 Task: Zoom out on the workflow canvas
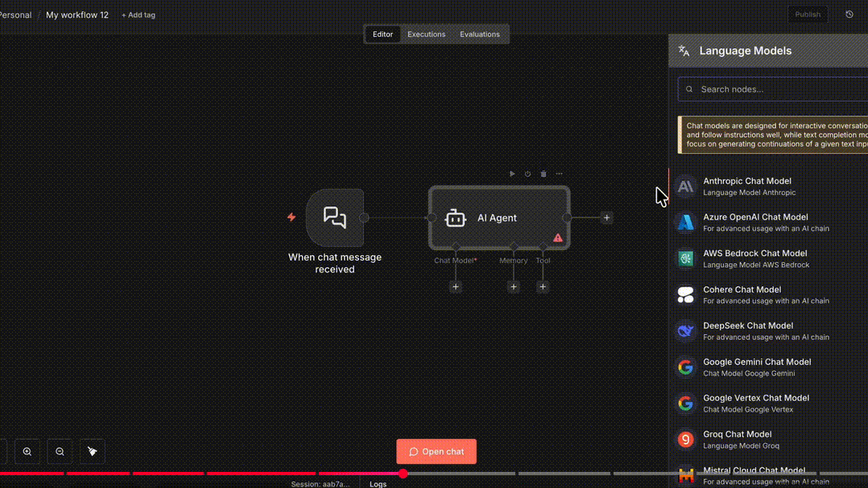(x=59, y=451)
